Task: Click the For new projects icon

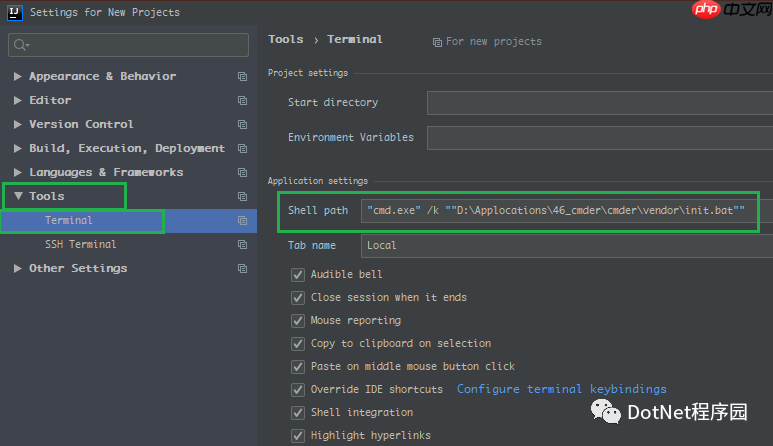Action: (437, 42)
